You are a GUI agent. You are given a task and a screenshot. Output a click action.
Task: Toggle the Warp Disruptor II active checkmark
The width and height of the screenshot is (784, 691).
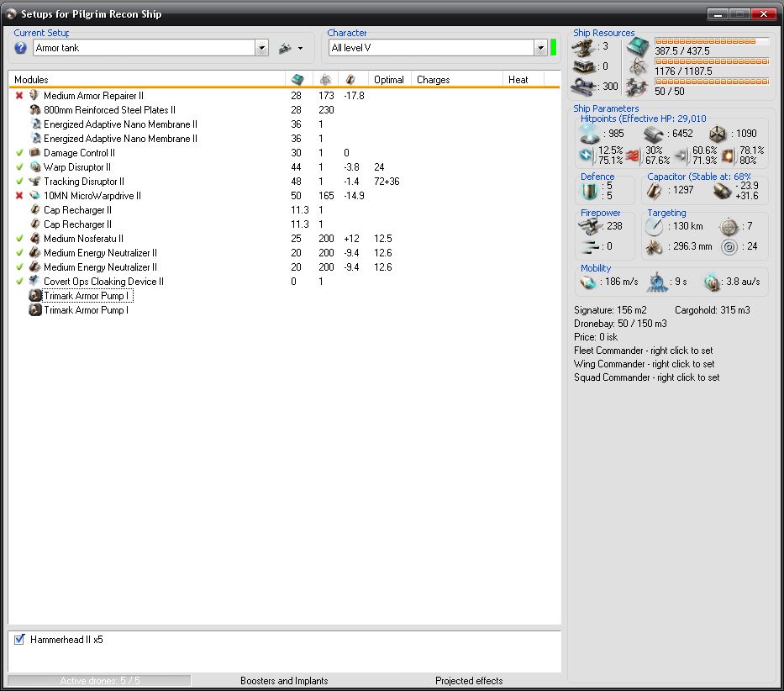(19, 167)
